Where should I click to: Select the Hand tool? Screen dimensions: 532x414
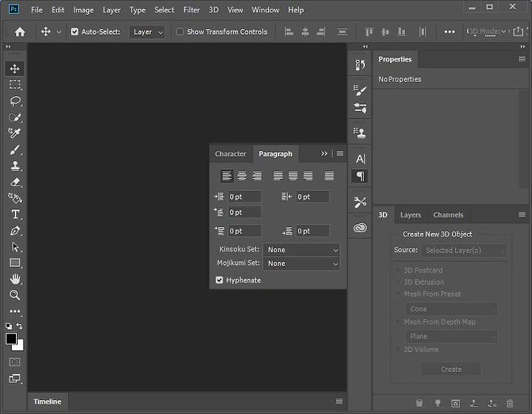coord(15,279)
